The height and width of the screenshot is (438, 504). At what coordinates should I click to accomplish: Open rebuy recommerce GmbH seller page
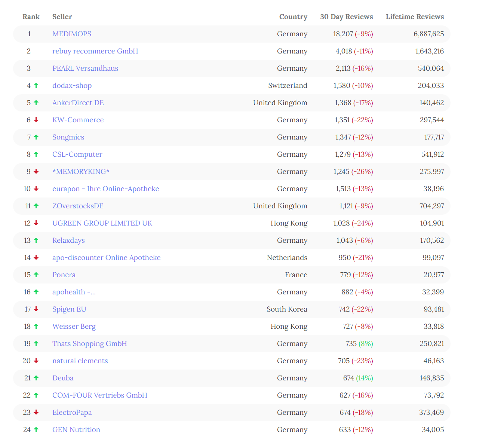[95, 51]
